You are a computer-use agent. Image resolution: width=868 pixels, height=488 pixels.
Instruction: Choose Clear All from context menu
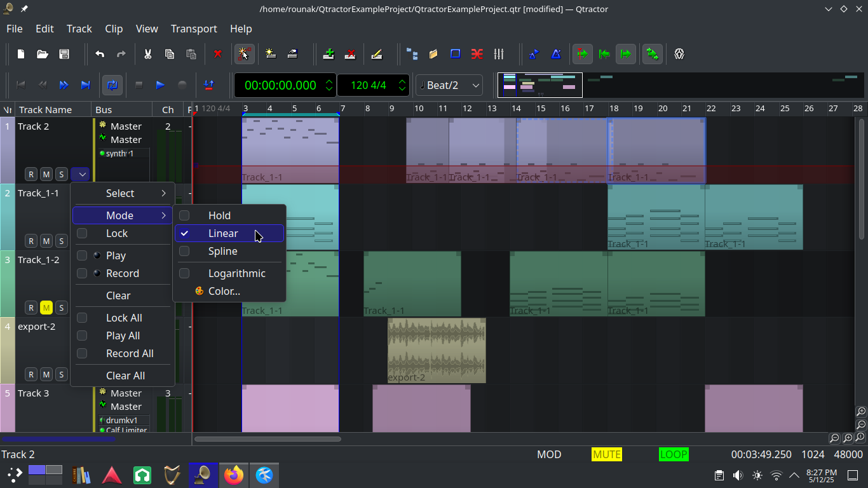click(x=125, y=376)
